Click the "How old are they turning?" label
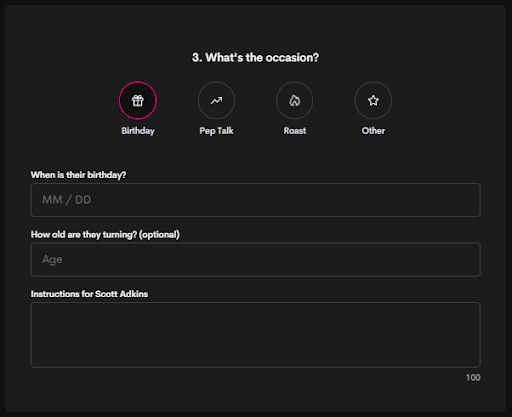This screenshot has width=512, height=417. point(84,235)
